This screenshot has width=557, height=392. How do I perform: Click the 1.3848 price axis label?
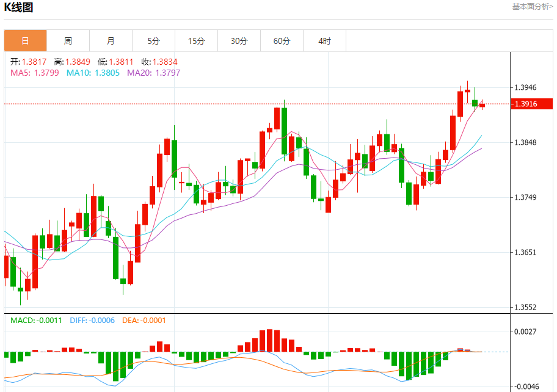(x=526, y=142)
